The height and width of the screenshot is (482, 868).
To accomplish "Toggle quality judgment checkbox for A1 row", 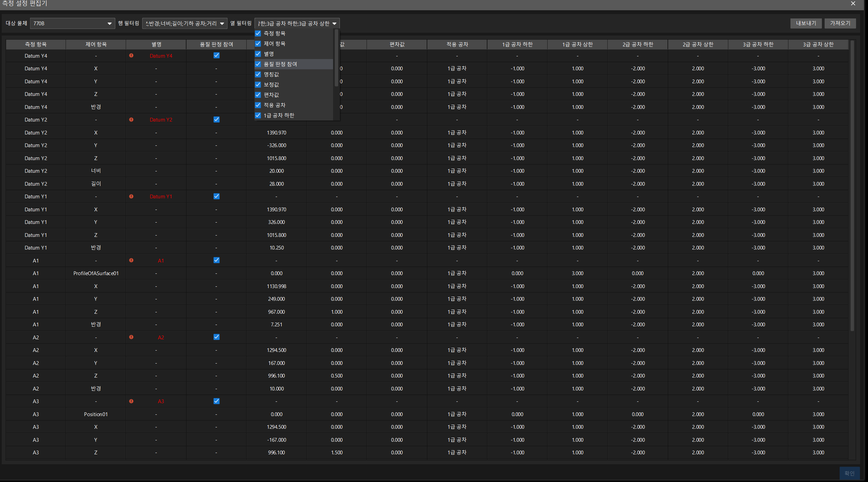I will click(217, 260).
